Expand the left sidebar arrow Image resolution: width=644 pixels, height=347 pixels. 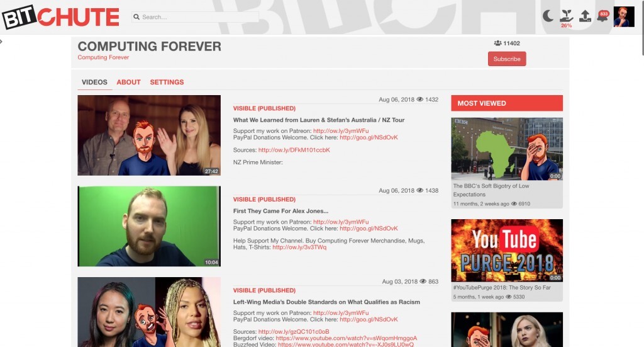tap(2, 42)
